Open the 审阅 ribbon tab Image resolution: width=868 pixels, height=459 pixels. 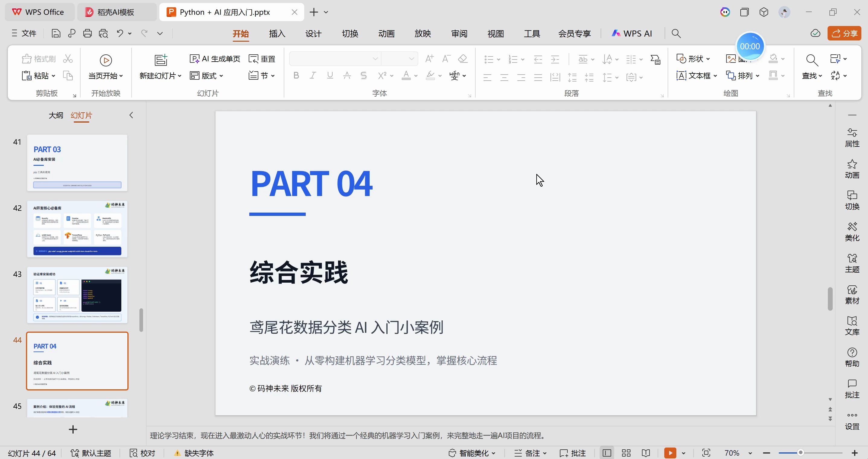tap(459, 34)
